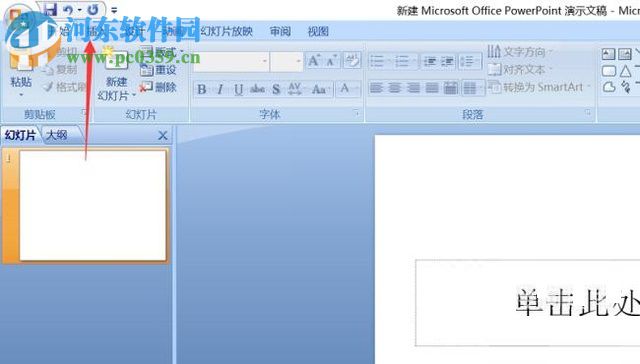This screenshot has width=640, height=364.
Task: Click the Clear Formatting eraser icon
Action: [352, 61]
